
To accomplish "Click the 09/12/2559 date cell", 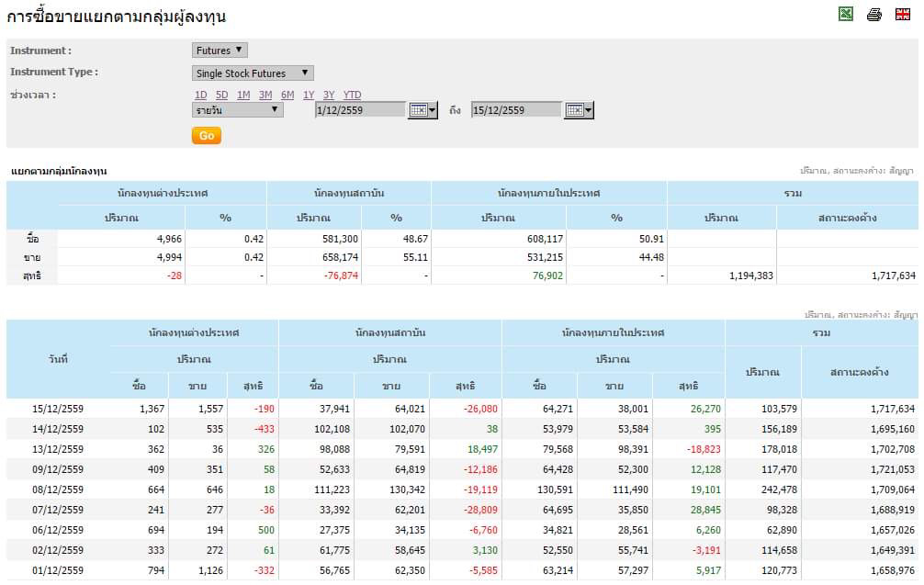I will coord(58,469).
